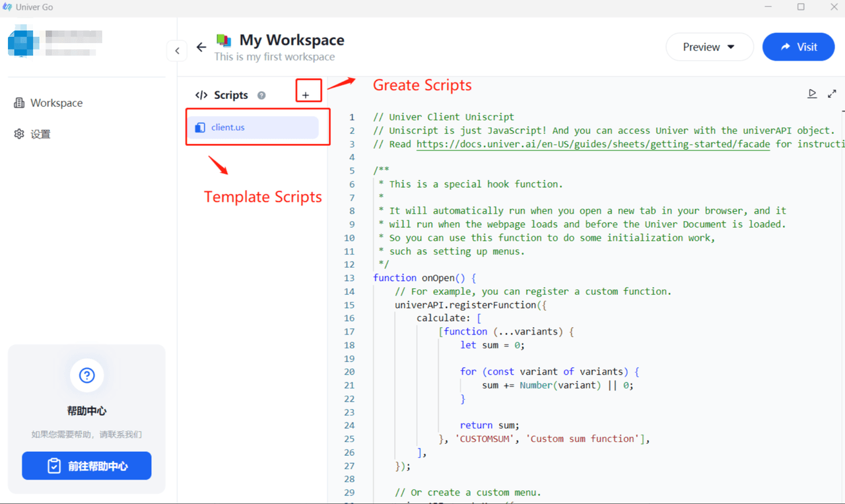Viewport: 845px width, 504px height.
Task: Minimize the Univer Go window
Action: click(768, 7)
